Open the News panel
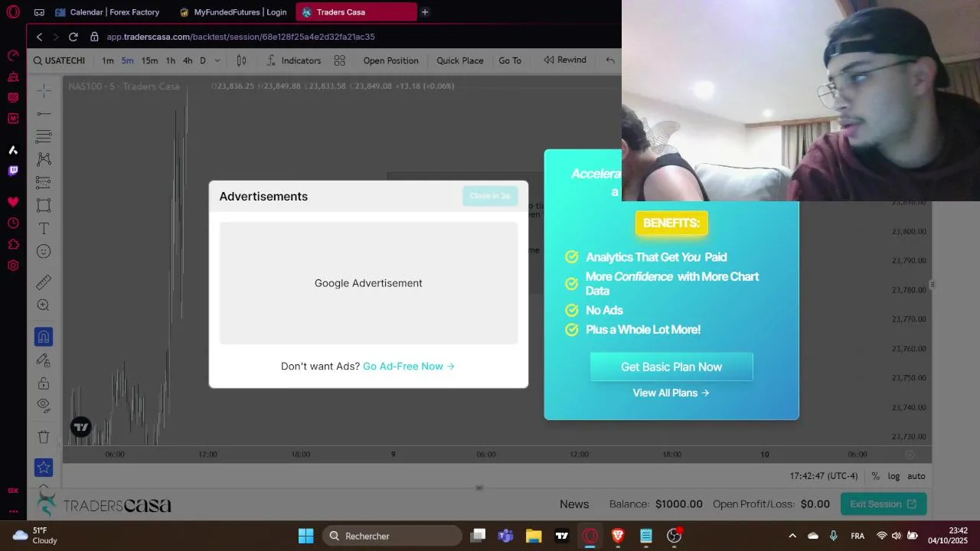Screen dimensions: 980x551 tap(574, 504)
